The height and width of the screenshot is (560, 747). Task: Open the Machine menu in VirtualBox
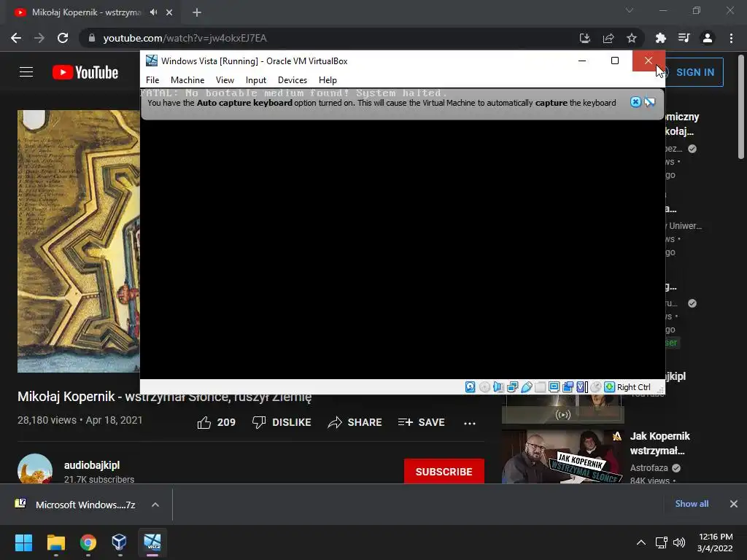(x=187, y=80)
